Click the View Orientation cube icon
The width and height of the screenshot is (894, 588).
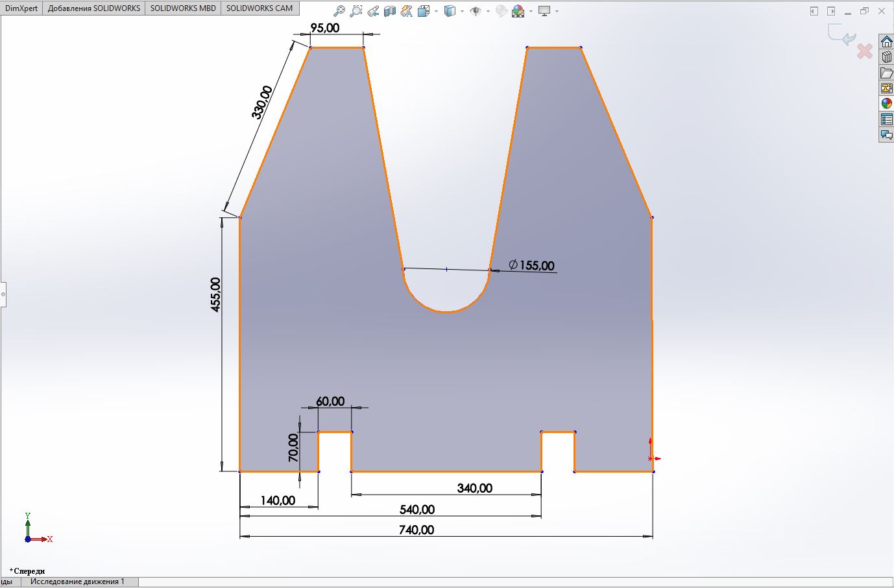click(x=424, y=11)
